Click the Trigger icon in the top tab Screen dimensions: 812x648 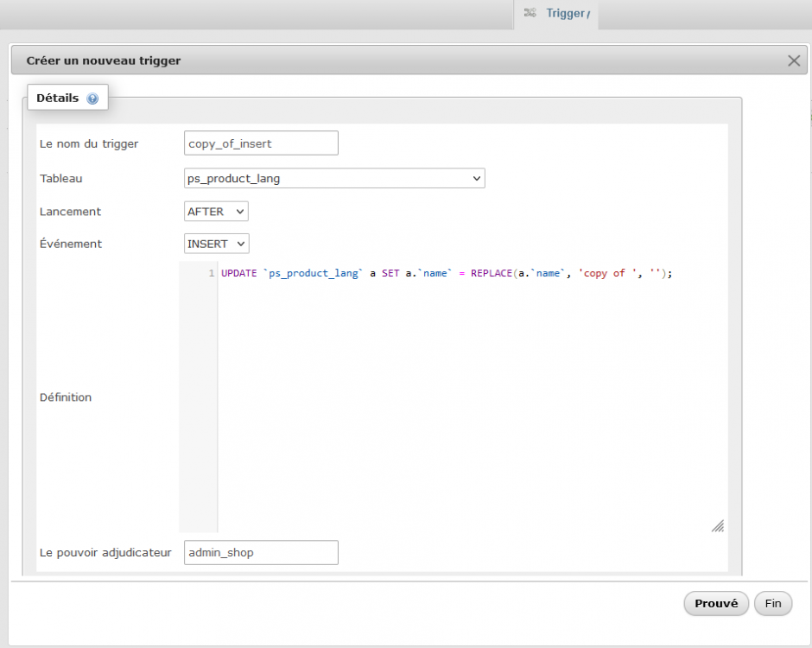pyautogui.click(x=530, y=13)
